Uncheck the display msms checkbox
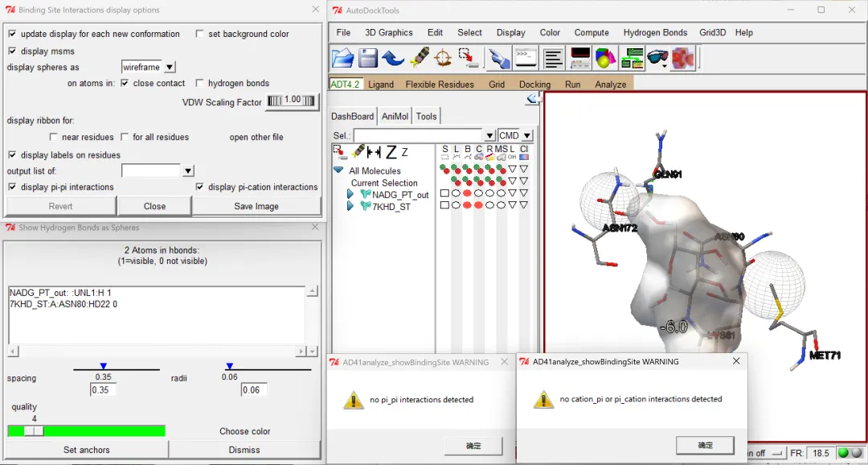The height and width of the screenshot is (465, 868). 12,51
